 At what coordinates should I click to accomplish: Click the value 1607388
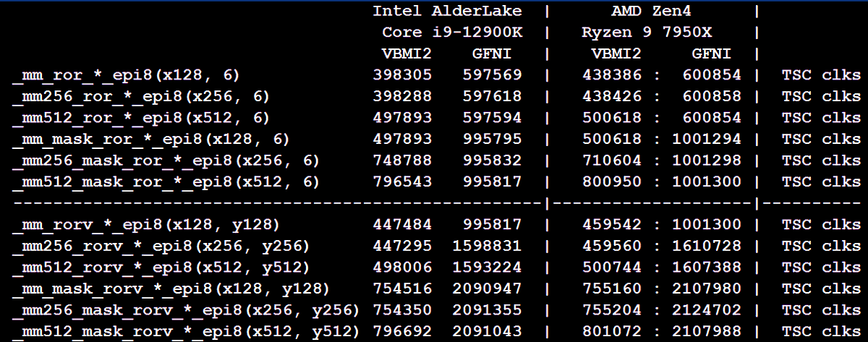(707, 268)
